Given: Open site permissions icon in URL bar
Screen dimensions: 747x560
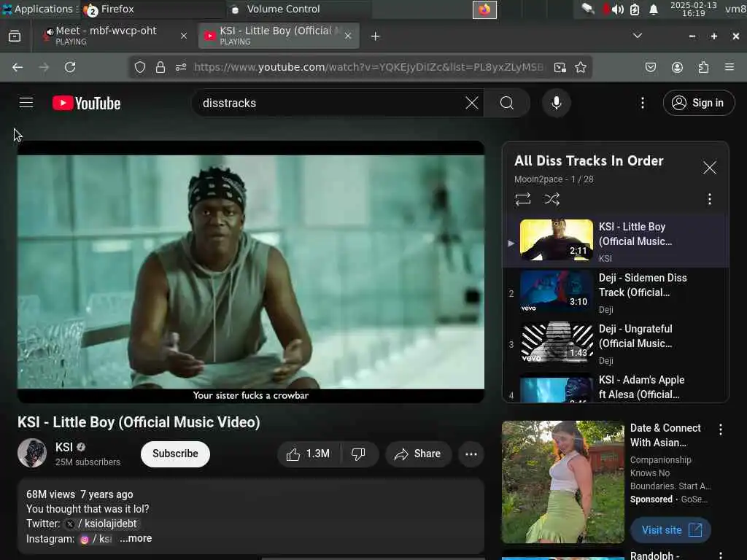Looking at the screenshot, I should [x=181, y=67].
